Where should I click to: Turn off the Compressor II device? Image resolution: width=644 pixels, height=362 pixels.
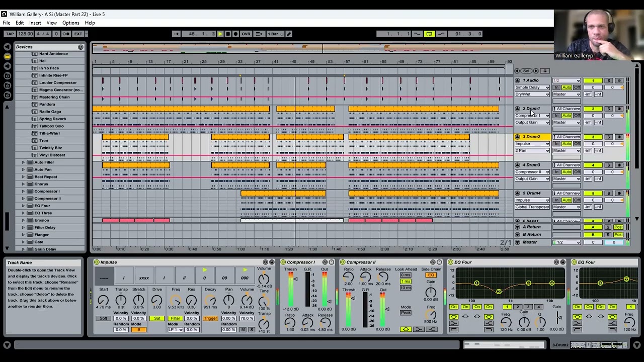pos(343,262)
